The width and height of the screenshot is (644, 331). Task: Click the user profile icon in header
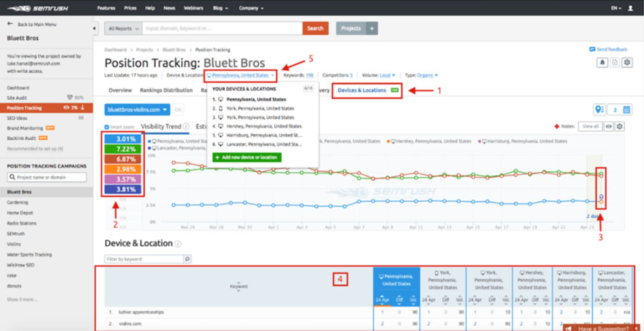click(x=630, y=8)
